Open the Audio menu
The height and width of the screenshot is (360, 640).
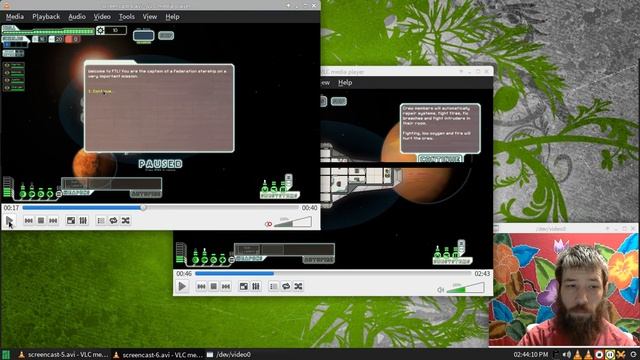tap(77, 17)
